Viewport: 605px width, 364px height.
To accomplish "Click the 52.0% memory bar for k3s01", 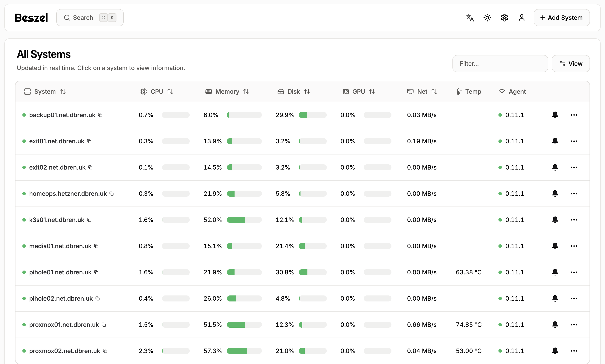I will coord(244,220).
